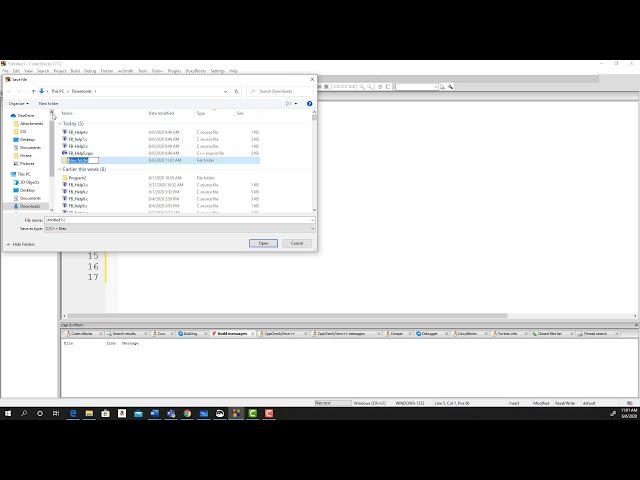Open the Windows Start menu
This screenshot has height=480, width=640.
(8, 414)
